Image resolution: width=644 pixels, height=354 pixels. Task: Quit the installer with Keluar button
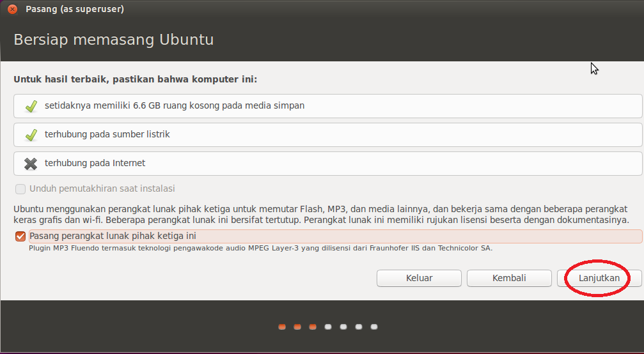[x=419, y=278]
